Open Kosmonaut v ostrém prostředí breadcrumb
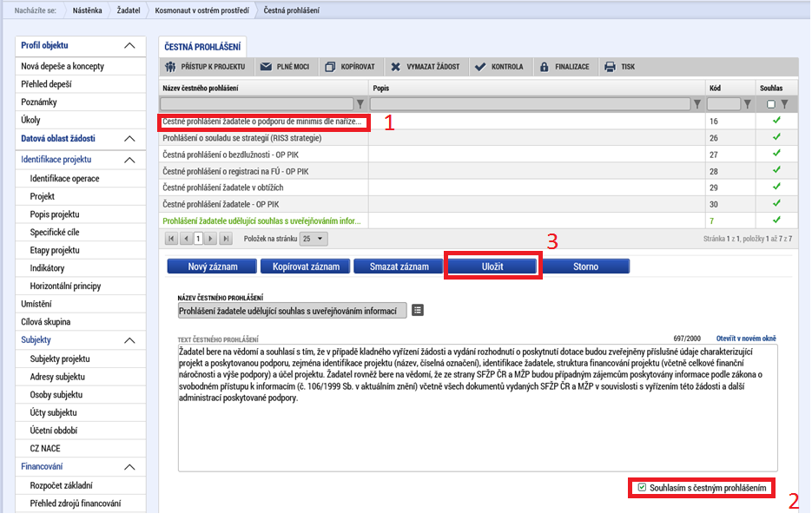Viewport: 812px width, 520px height. click(202, 10)
